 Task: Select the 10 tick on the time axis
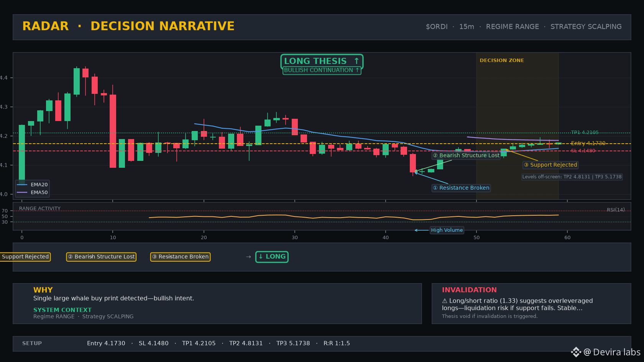point(113,238)
